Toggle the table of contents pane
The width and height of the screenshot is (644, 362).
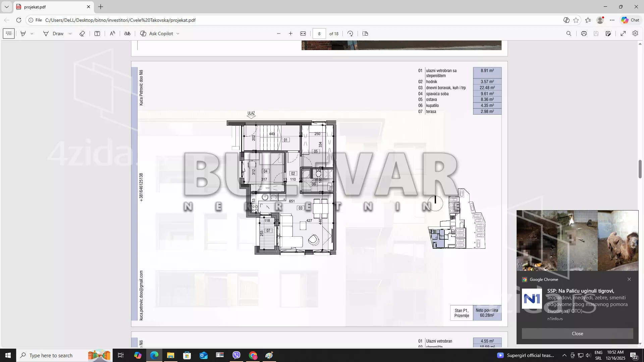[9, 34]
